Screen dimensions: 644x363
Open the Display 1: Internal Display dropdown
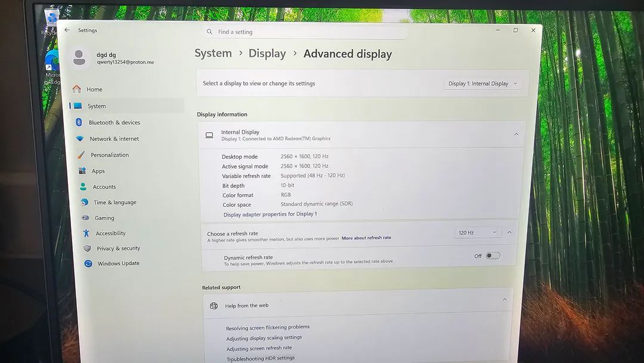coord(483,84)
